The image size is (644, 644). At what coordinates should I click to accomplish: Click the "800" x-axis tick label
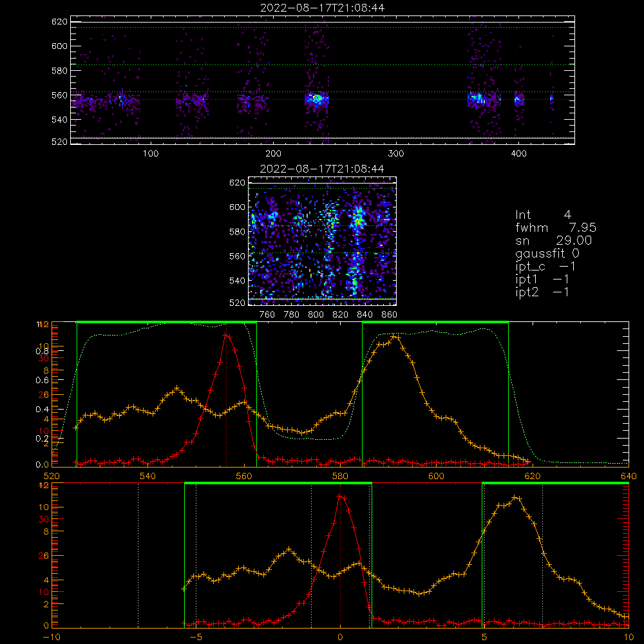[316, 315]
